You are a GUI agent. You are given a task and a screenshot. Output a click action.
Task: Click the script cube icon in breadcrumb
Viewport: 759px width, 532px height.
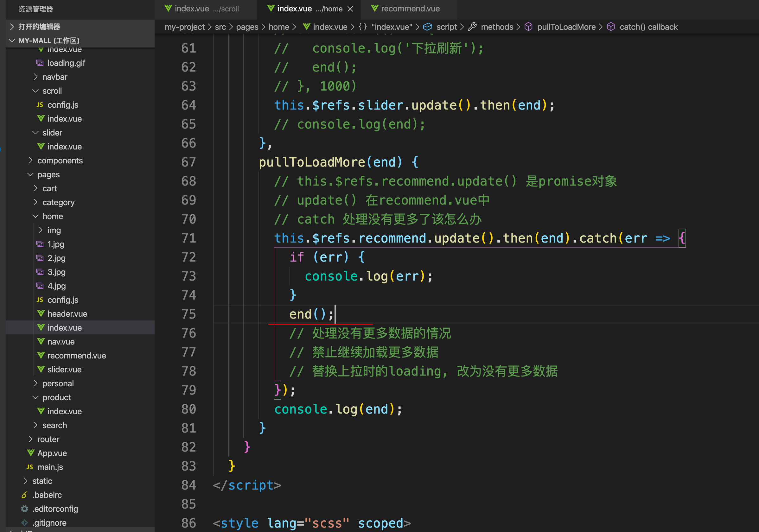click(x=428, y=27)
